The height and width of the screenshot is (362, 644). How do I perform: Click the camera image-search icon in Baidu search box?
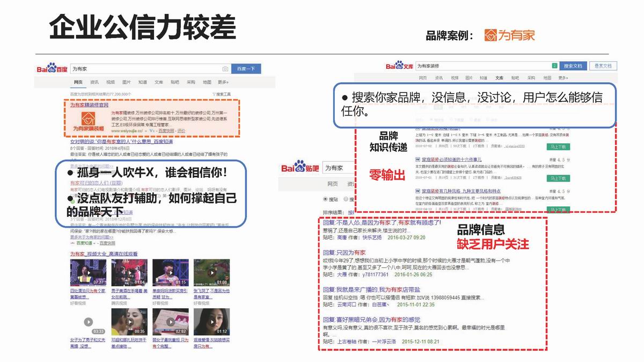[225, 69]
